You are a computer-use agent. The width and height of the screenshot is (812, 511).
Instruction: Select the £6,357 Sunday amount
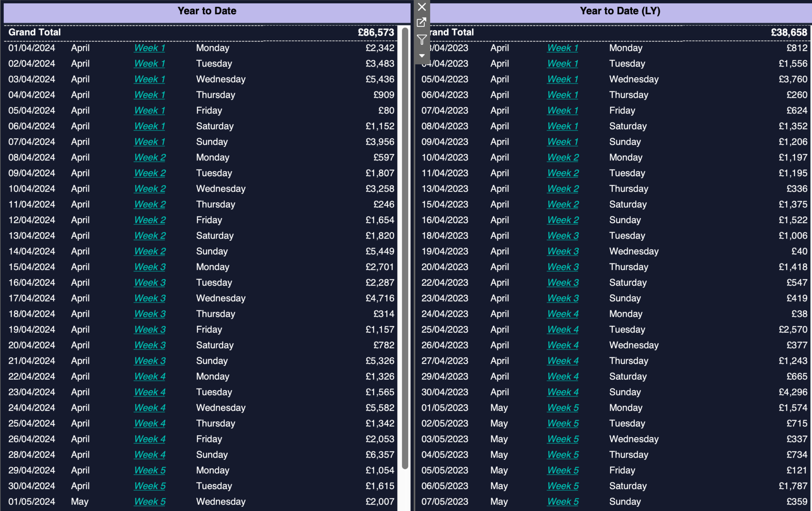pyautogui.click(x=380, y=455)
